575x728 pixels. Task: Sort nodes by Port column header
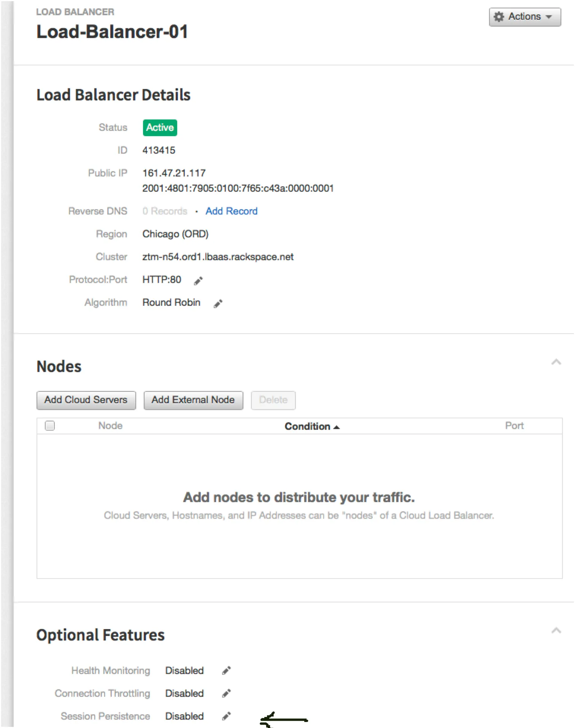pyautogui.click(x=514, y=426)
